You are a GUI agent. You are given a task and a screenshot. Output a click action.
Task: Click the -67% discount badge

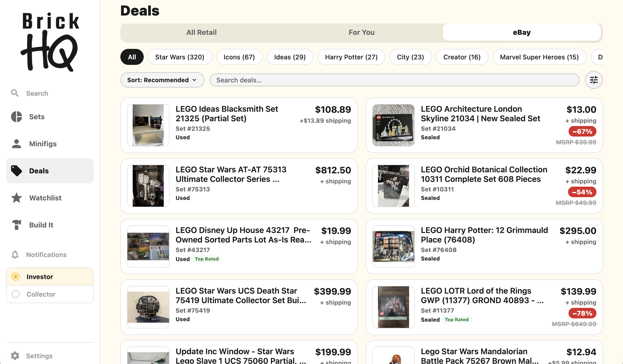[582, 131]
